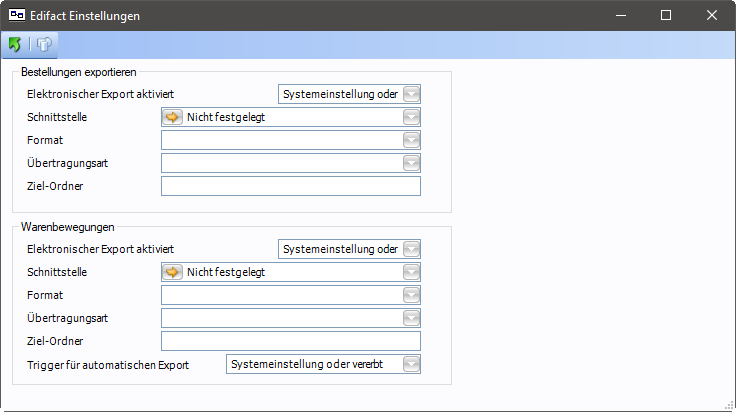The width and height of the screenshot is (736, 412).
Task: Maximize the Edifact Einstellungen window
Action: pyautogui.click(x=666, y=16)
